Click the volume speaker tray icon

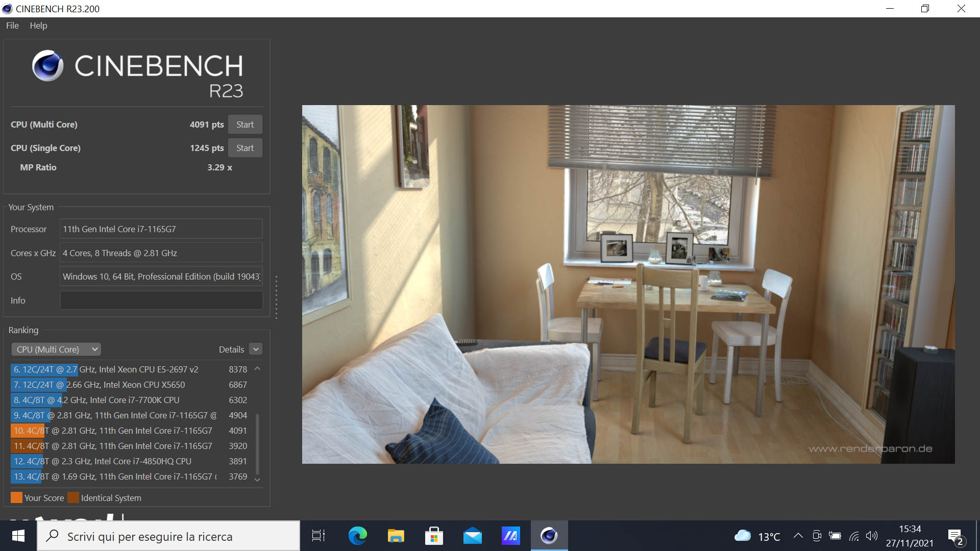point(872,536)
